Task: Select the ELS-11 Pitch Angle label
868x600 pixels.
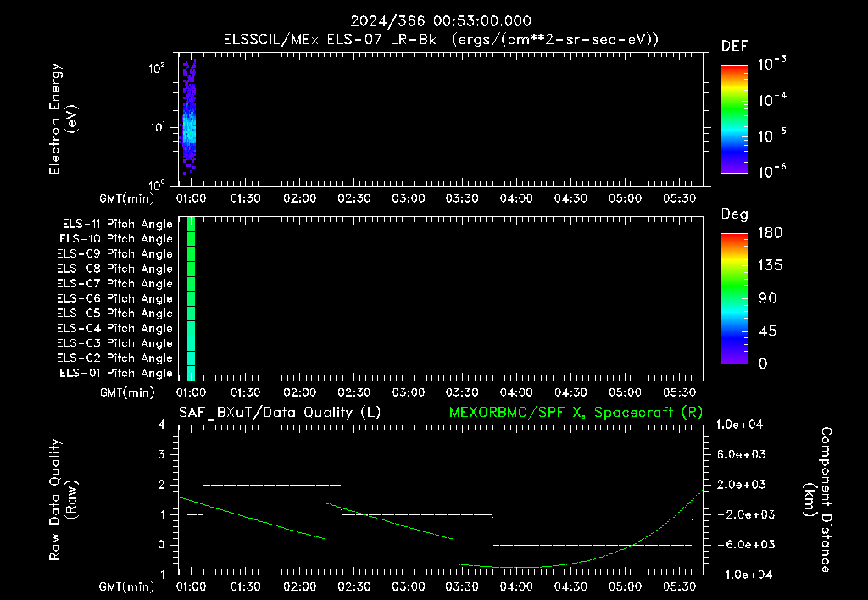Action: 117,225
